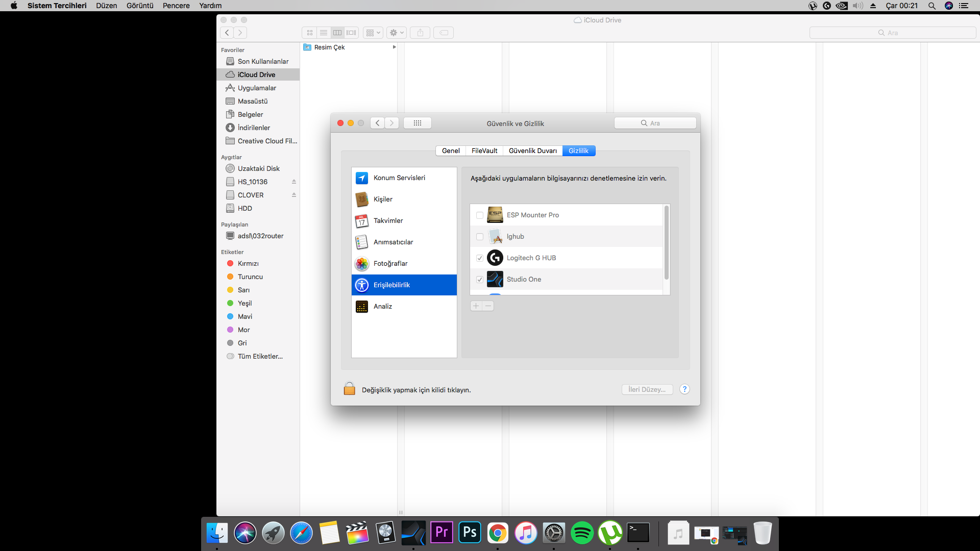Open Finder arrange-by dropdown

[373, 33]
